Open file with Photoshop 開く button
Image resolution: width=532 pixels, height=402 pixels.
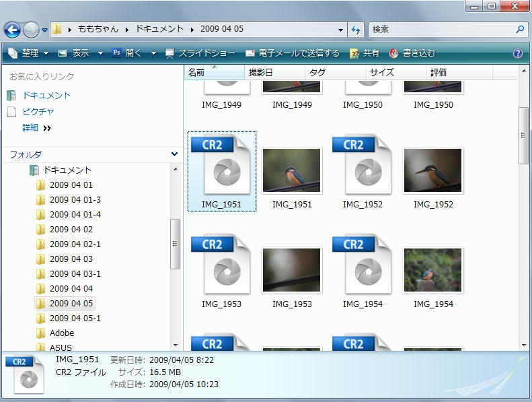[127, 53]
